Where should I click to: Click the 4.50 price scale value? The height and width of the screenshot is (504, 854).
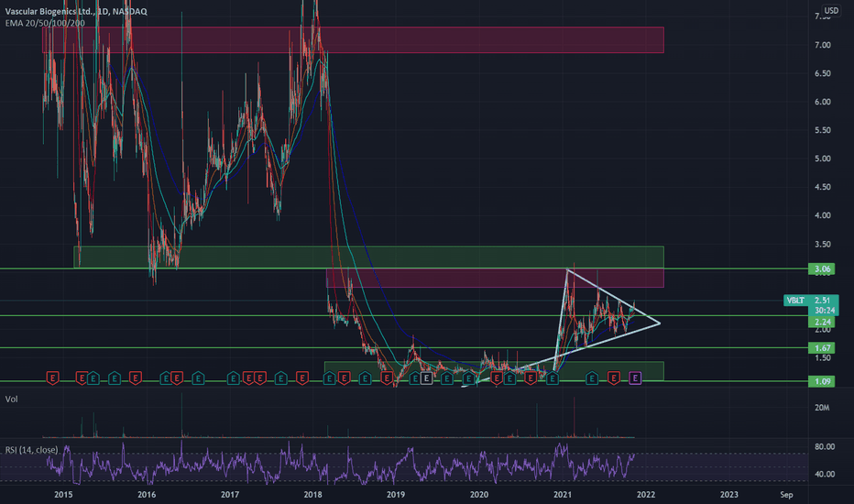823,187
